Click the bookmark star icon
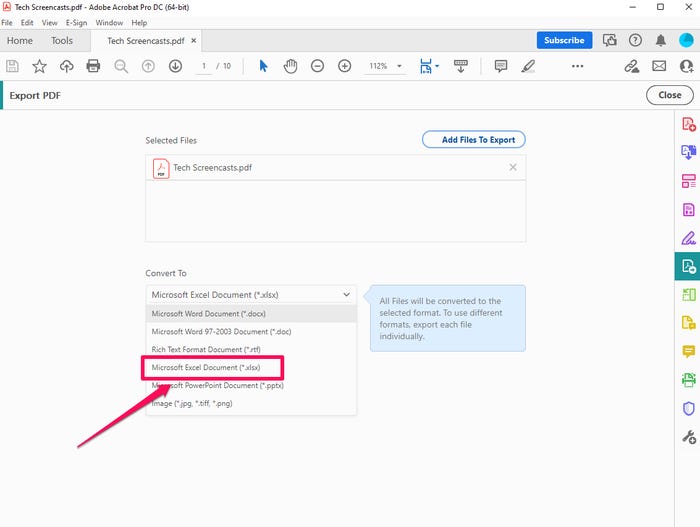 tap(39, 66)
